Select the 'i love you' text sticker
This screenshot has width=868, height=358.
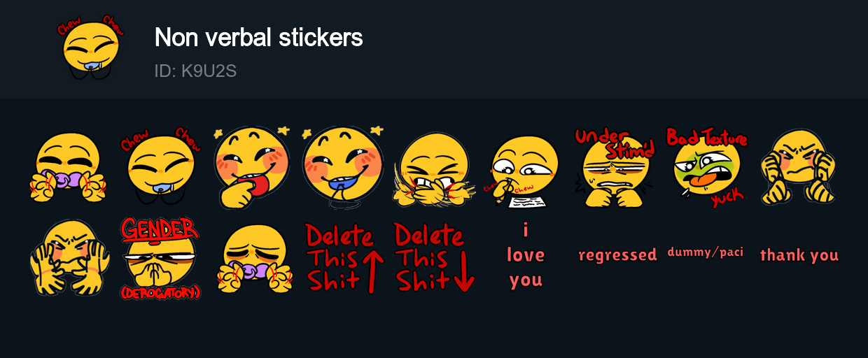pos(526,255)
